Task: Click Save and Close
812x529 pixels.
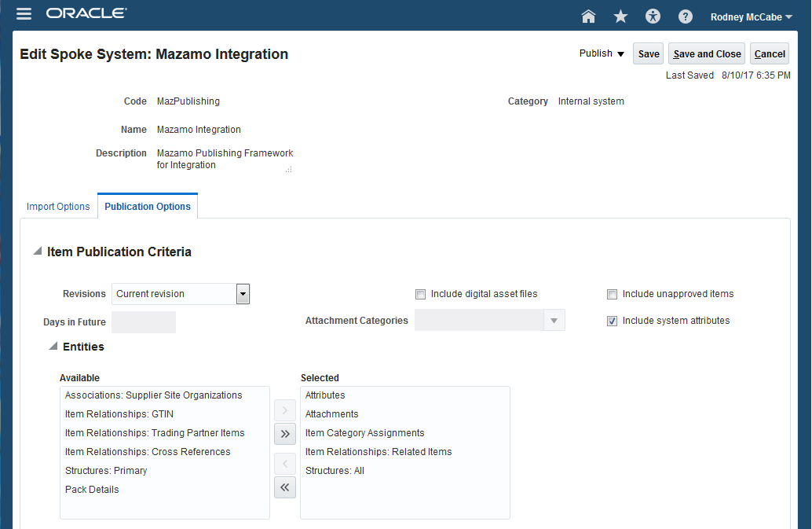Action: pos(707,54)
